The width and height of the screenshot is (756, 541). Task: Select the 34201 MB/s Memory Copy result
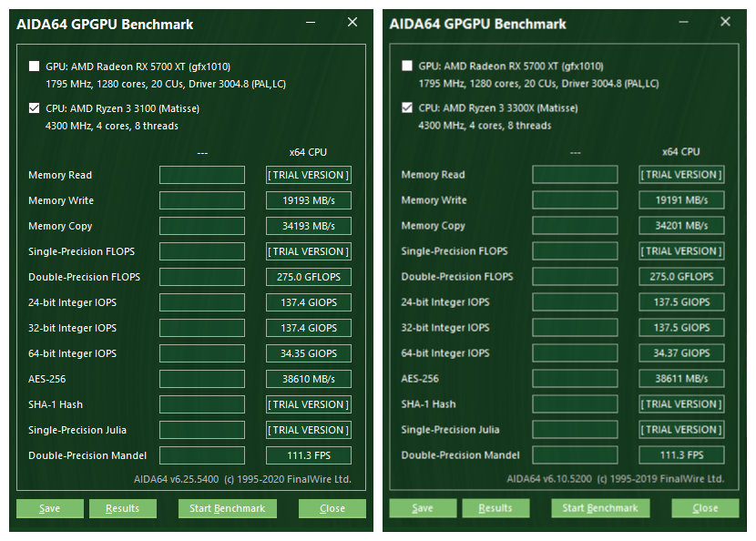pyautogui.click(x=681, y=226)
